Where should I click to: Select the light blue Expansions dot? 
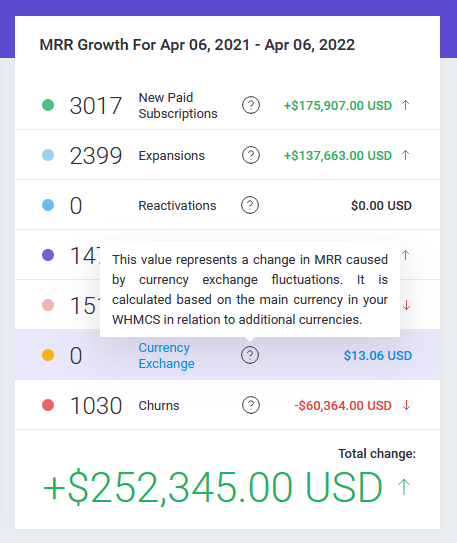pyautogui.click(x=48, y=155)
